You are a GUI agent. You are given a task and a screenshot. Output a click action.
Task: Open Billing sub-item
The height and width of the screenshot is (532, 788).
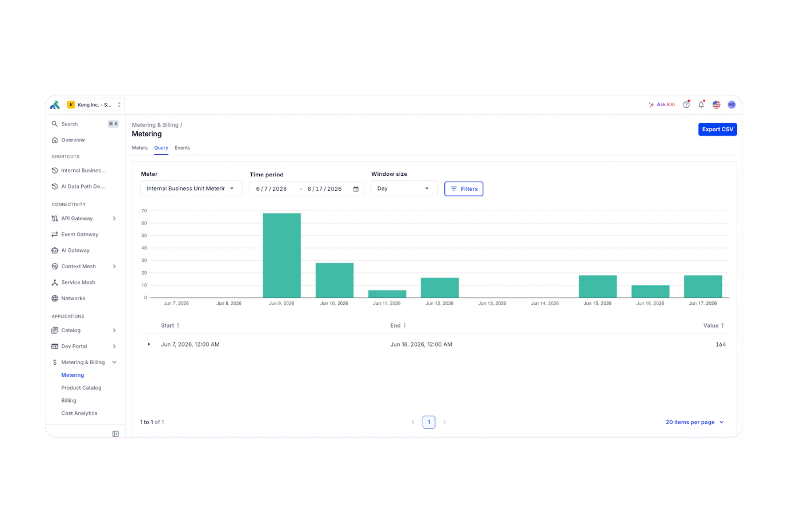(x=69, y=401)
